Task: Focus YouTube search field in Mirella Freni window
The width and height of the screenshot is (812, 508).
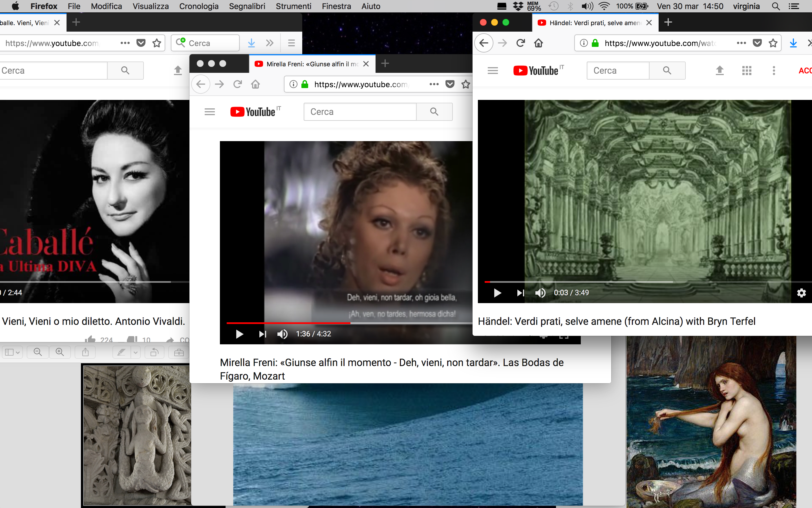Action: click(x=360, y=112)
